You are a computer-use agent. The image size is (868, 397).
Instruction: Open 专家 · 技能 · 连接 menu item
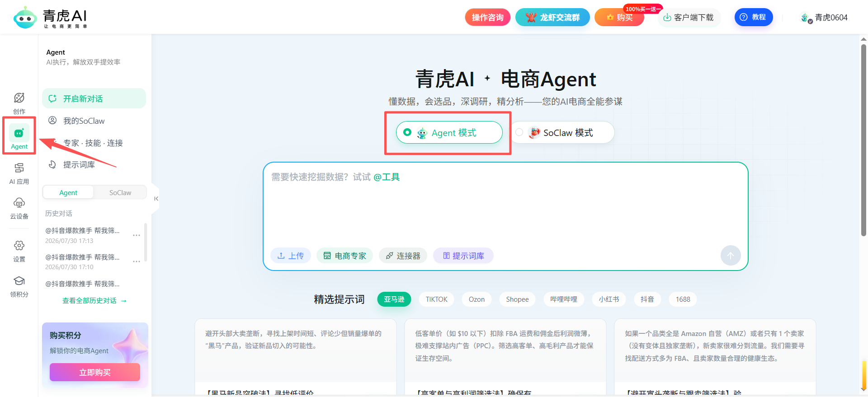pos(94,143)
